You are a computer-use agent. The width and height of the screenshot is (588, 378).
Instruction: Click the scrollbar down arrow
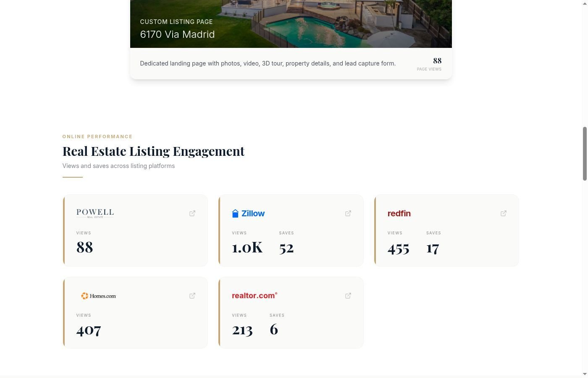click(585, 374)
